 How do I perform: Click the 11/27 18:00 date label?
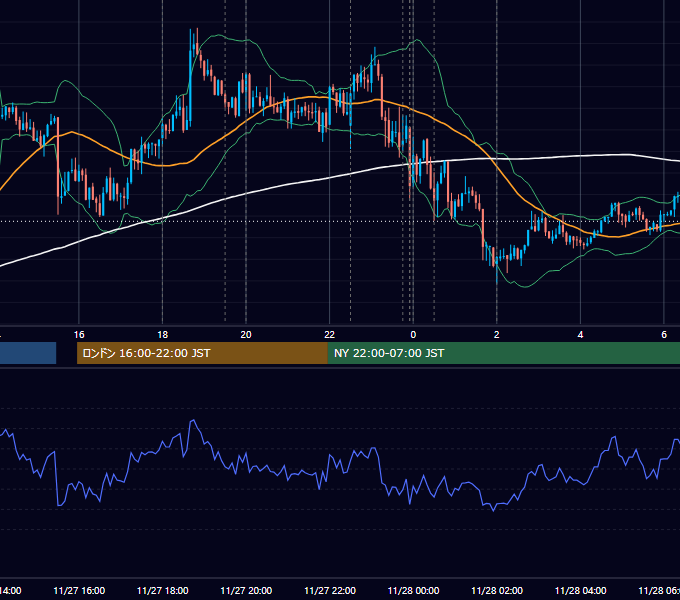coord(163,590)
